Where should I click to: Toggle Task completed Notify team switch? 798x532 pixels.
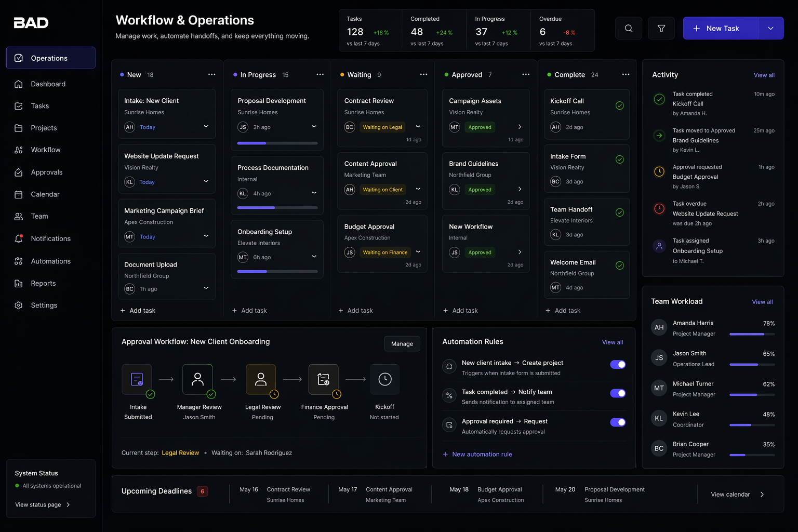tap(618, 393)
